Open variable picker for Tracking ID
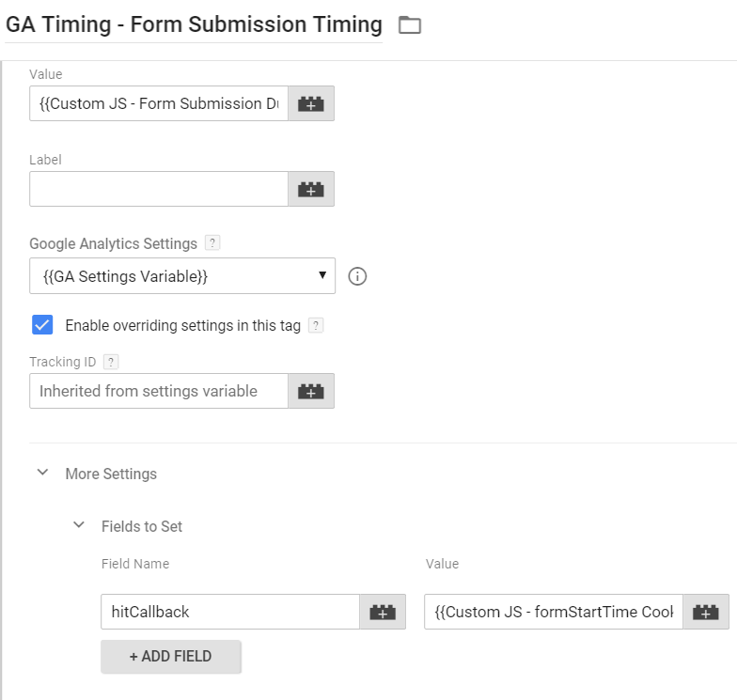737x700 pixels. [x=310, y=391]
